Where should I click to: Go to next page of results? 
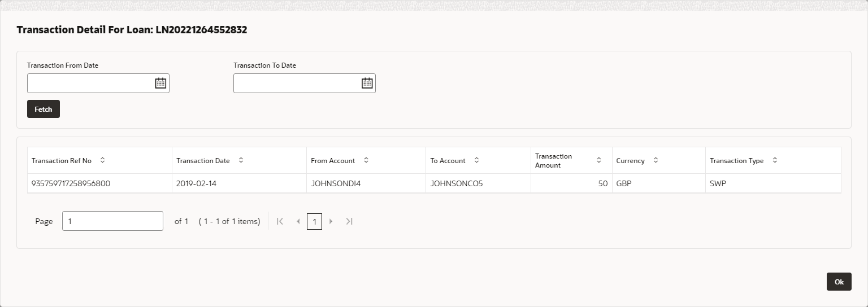[331, 221]
